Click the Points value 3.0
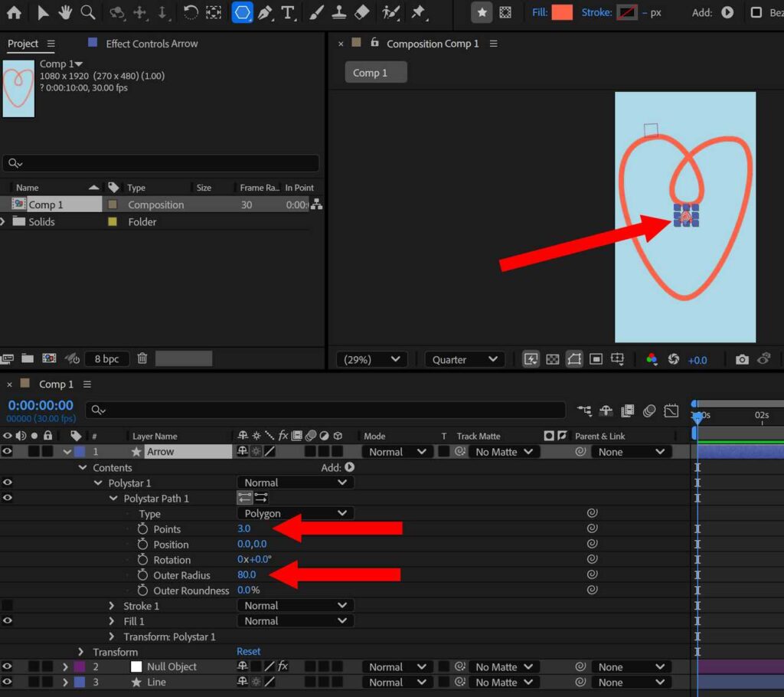Image resolution: width=784 pixels, height=697 pixels. 244,528
